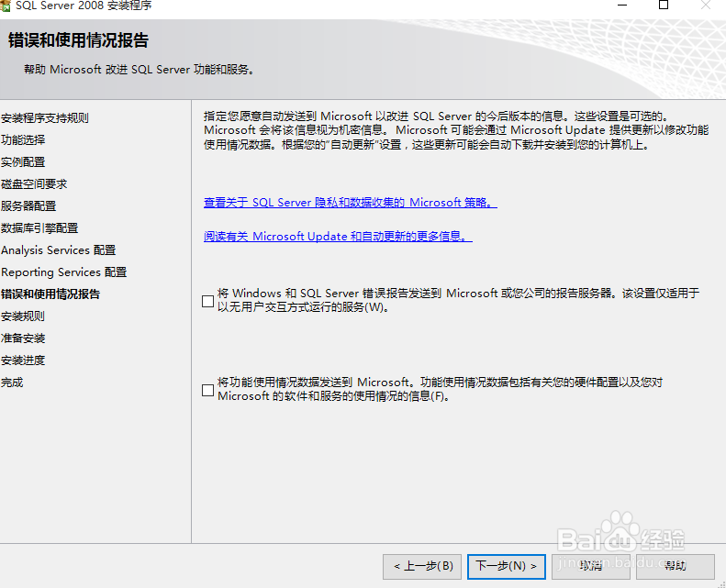The height and width of the screenshot is (588, 726).
Task: Select 准备安装 step in sidebar
Action: click(23, 338)
